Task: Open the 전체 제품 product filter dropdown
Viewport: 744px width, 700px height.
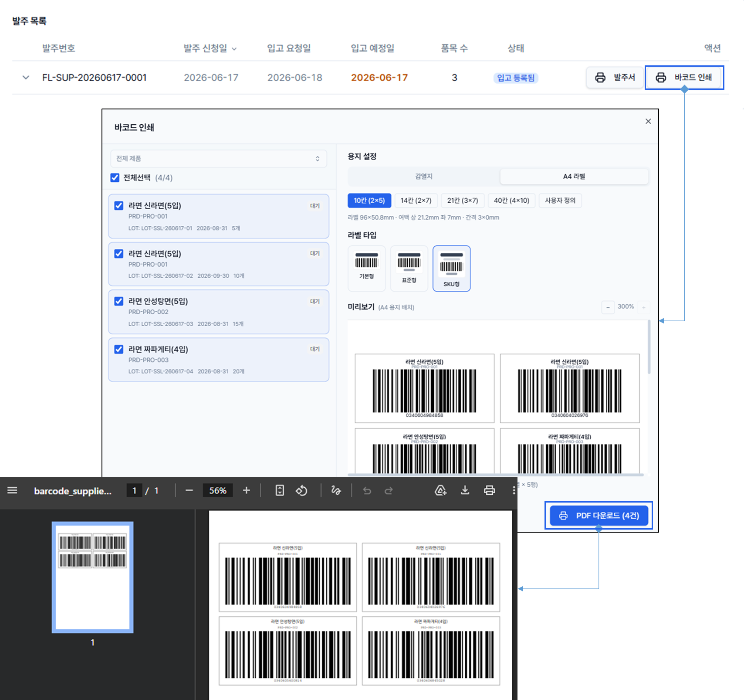Action: click(218, 159)
